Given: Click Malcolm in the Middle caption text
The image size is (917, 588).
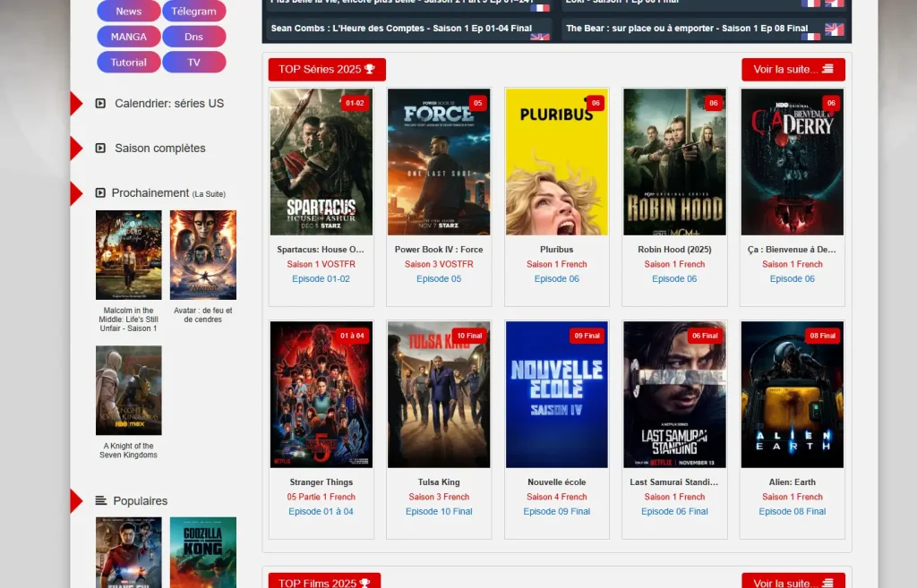Looking at the screenshot, I should coord(129,320).
